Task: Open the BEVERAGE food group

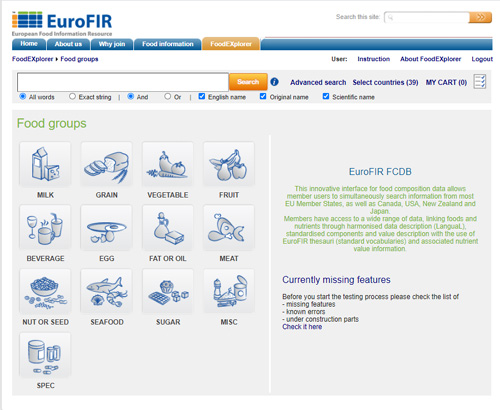Action: point(45,228)
